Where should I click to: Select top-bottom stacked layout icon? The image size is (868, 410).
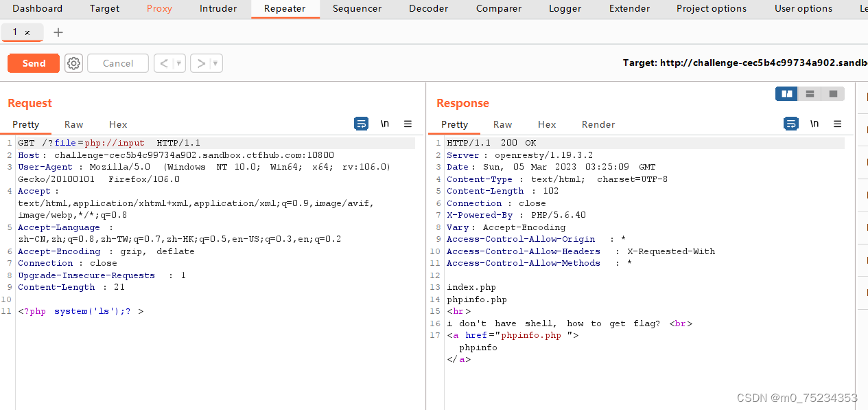pos(810,93)
